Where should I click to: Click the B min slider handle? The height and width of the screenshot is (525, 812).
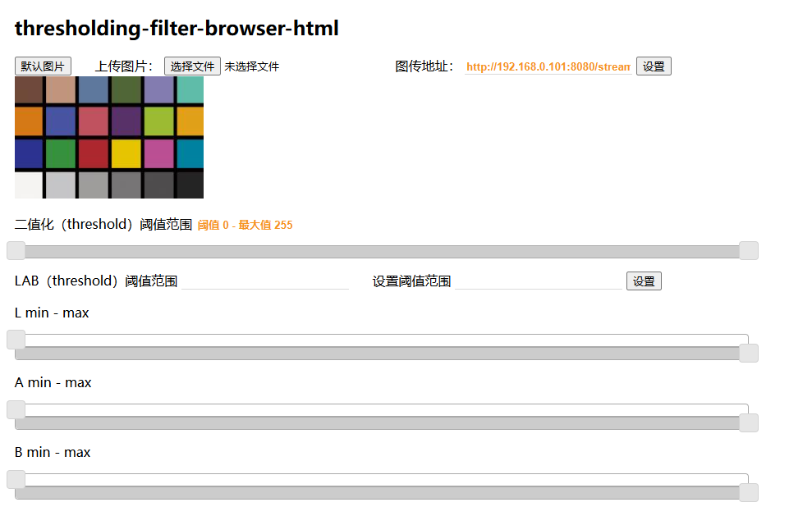coord(16,479)
